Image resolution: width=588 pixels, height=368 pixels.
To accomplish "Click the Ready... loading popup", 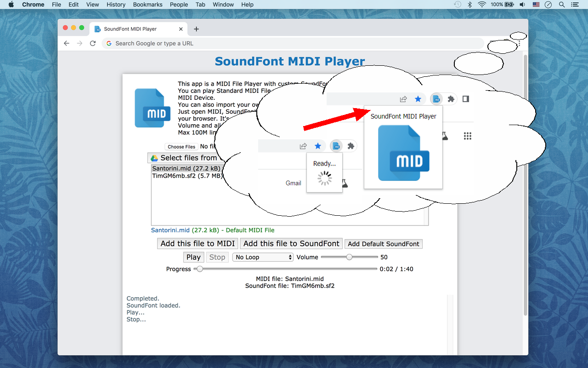I will coord(324,172).
